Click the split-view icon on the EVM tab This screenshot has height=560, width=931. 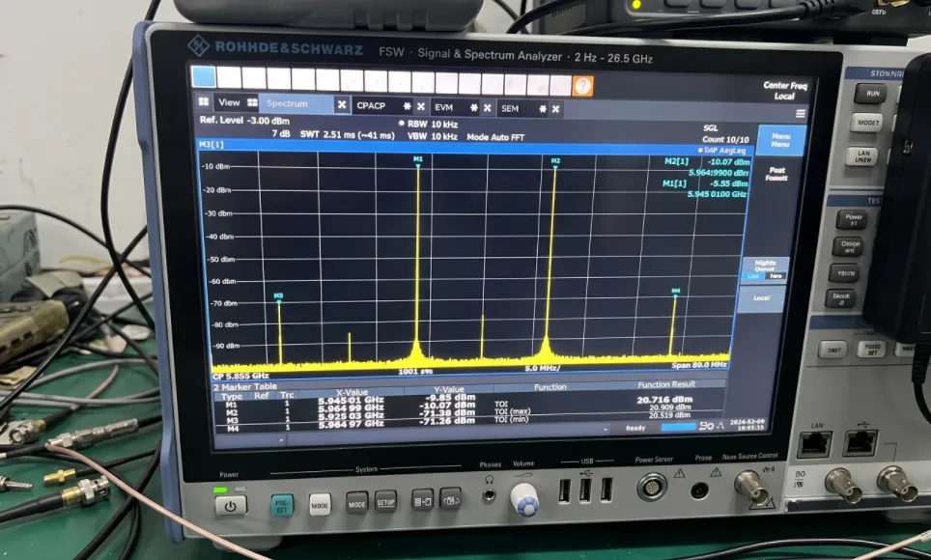tap(474, 108)
